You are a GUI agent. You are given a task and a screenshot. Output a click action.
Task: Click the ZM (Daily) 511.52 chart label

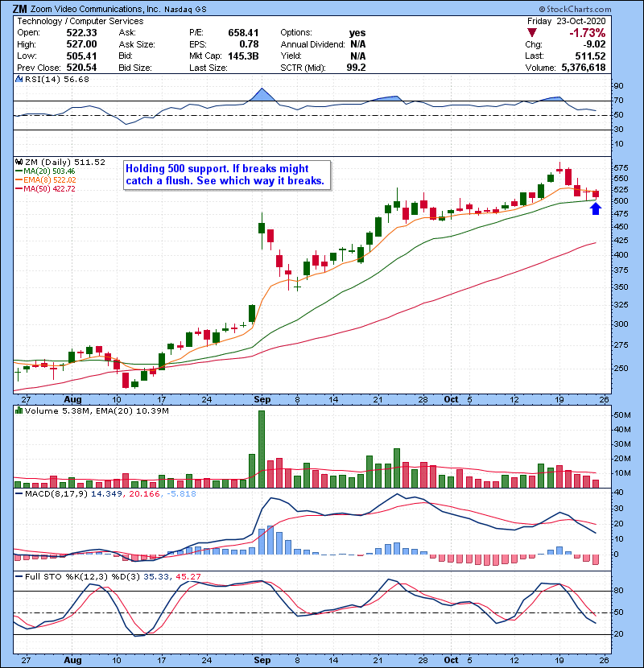[x=64, y=163]
